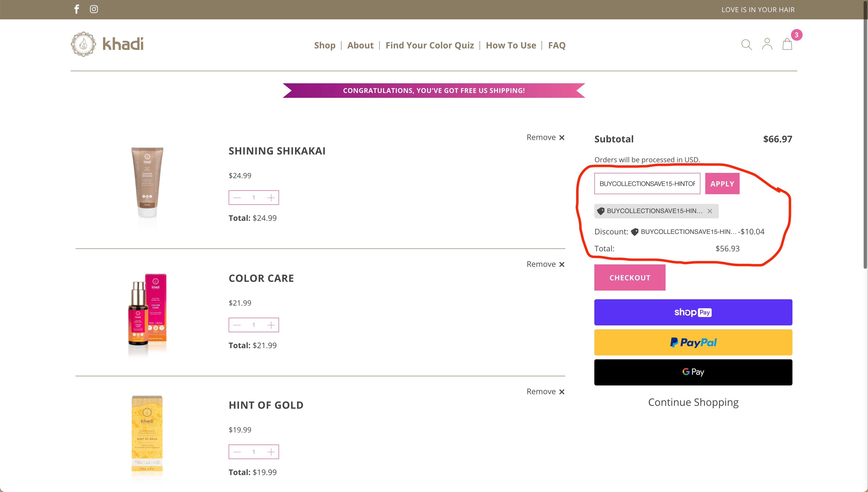This screenshot has width=868, height=492.
Task: Open the Facebook page icon
Action: [x=77, y=9]
